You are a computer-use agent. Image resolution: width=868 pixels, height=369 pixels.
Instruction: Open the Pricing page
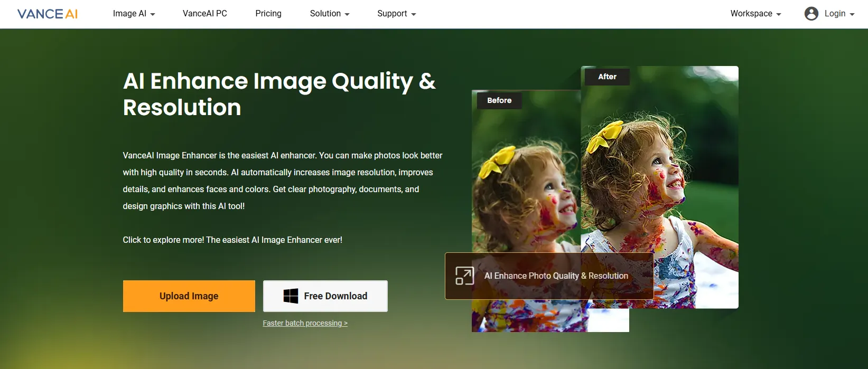pos(268,14)
